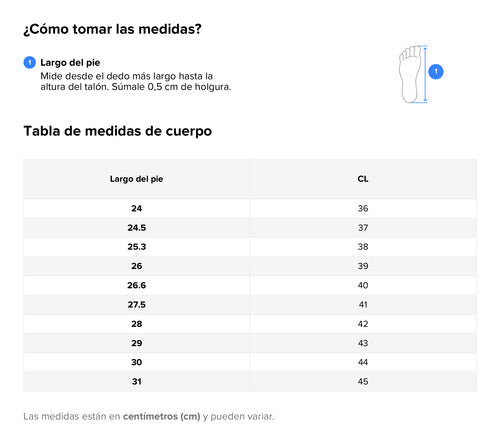Image resolution: width=500 pixels, height=445 pixels.
Task: Click the blue number 1 marker next to foot diagram
Action: (436, 72)
